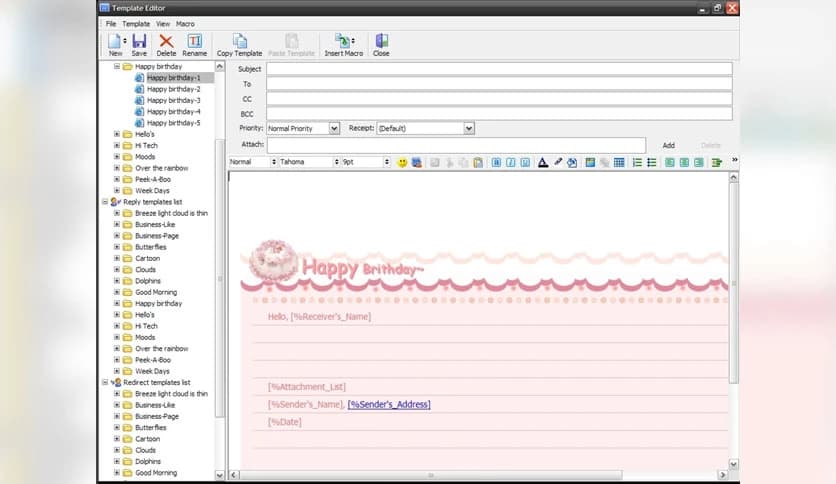Toggle bold formatting
The height and width of the screenshot is (484, 836).
pyautogui.click(x=496, y=163)
